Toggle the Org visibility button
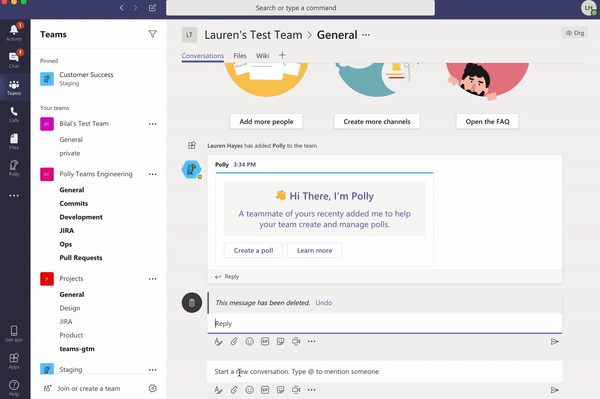This screenshot has height=399, width=600. pyautogui.click(x=575, y=33)
